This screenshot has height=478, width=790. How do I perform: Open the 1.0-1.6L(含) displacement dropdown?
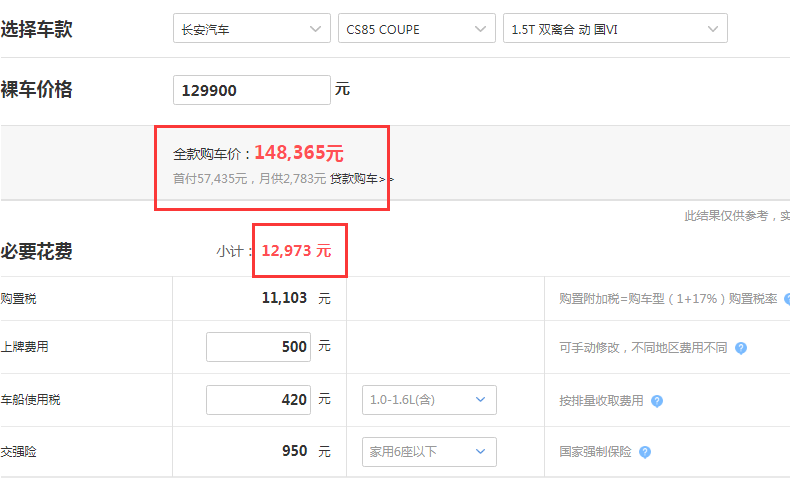tap(429, 400)
